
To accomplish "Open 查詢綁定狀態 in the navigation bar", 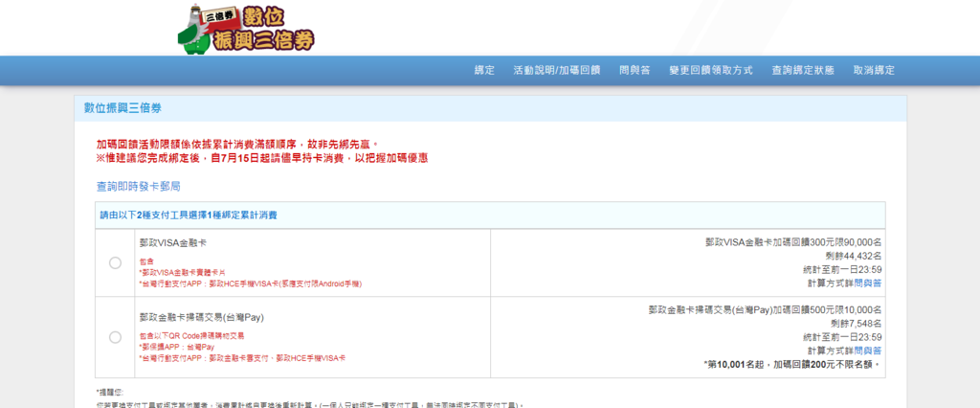I will (803, 70).
